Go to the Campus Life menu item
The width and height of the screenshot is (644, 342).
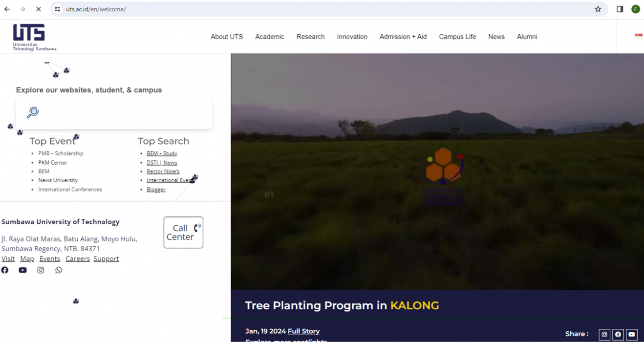tap(457, 37)
